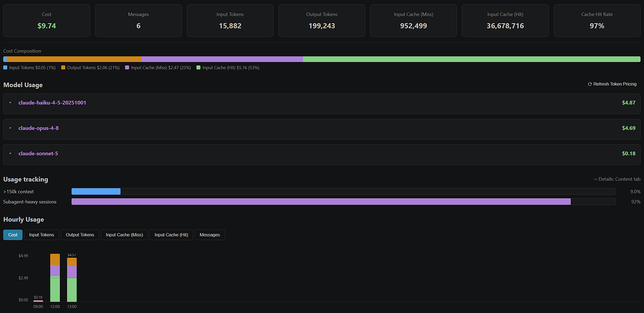Click the Input Cache (Hit) green legend swatch
Viewport: 644px width, 313px height.
[199, 68]
